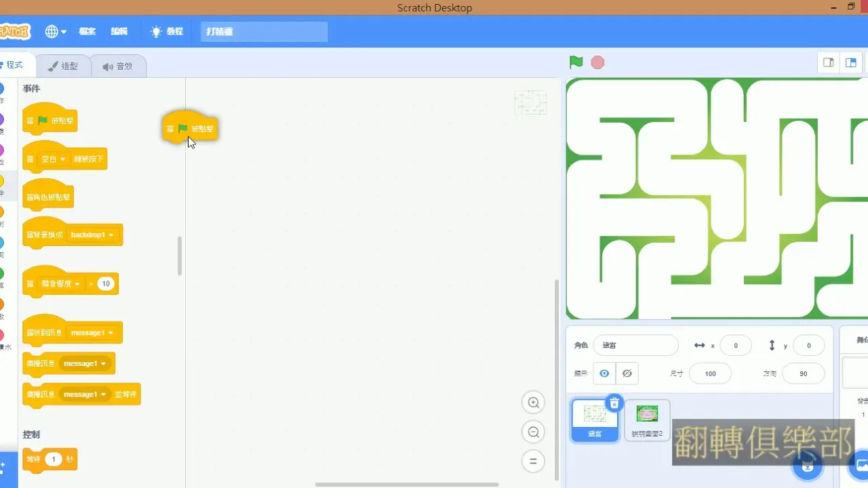Reset workspace zoom with equals icon

tap(534, 461)
